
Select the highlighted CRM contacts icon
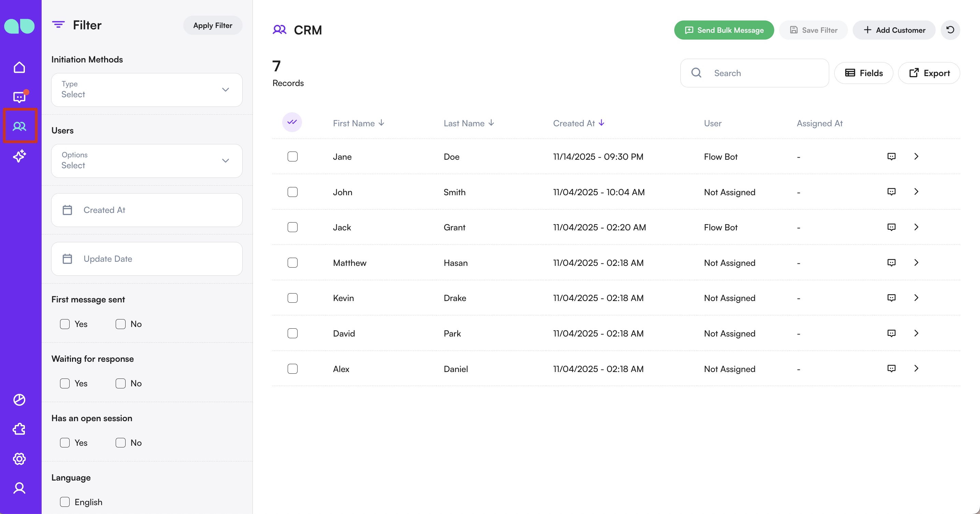[19, 126]
